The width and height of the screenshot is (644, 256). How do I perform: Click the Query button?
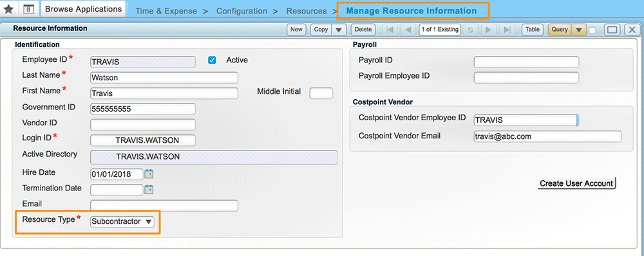pos(560,30)
